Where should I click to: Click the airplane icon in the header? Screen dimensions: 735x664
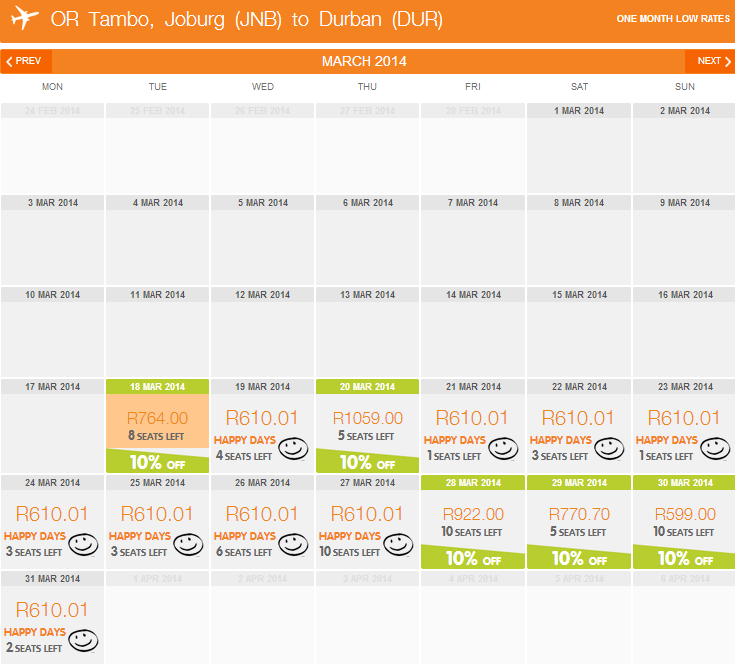click(x=24, y=18)
